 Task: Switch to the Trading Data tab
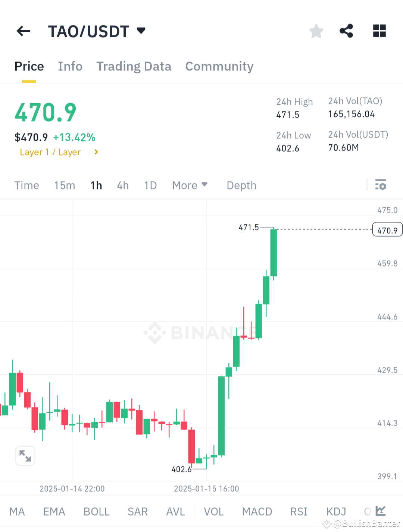tap(134, 66)
